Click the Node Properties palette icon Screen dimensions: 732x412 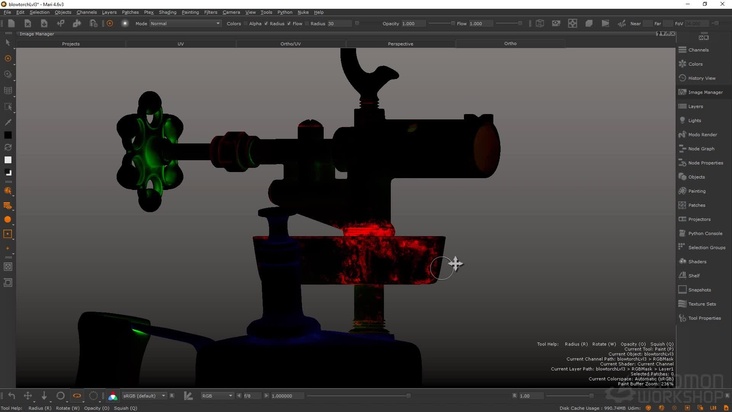(683, 163)
